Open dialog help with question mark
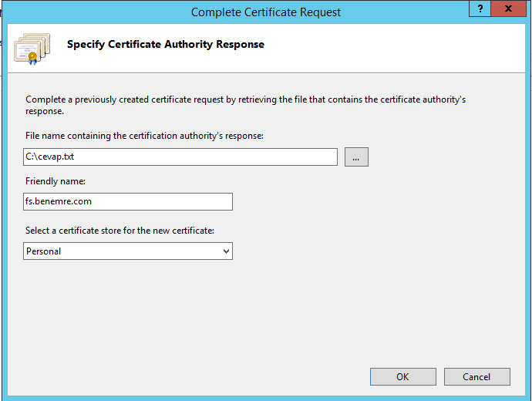This screenshot has width=532, height=401. [480, 8]
